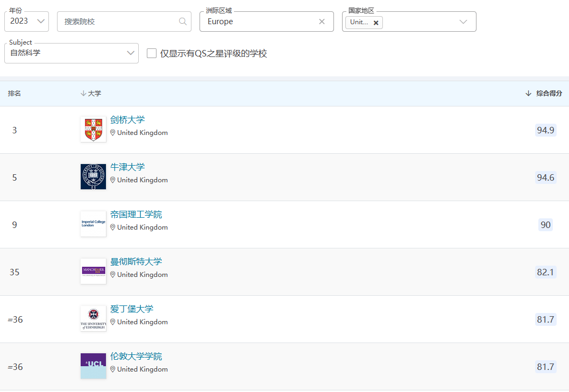Click the 排名 column header
Screen dimensions: 569x392
pos(15,94)
